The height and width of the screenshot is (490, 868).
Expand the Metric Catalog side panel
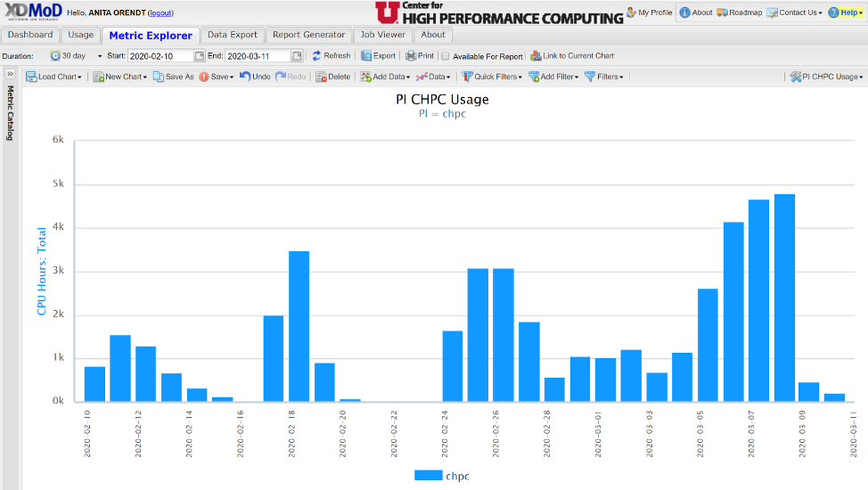coord(10,74)
